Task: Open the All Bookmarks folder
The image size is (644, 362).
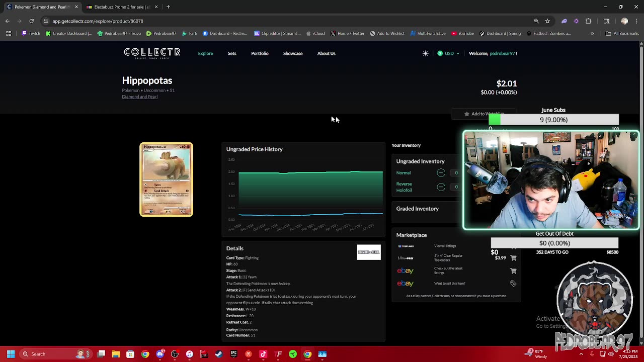Action: 622,34
